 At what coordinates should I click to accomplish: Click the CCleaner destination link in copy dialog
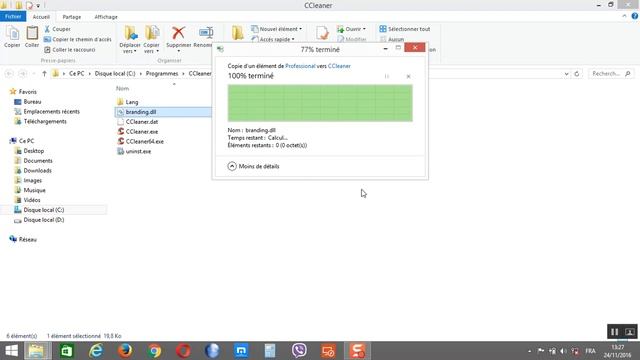[339, 66]
